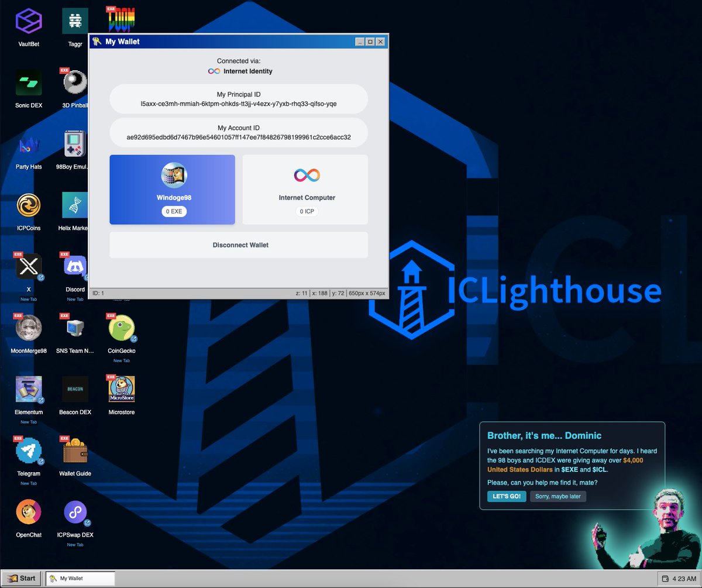Open the VaultBet desktop icon
Viewport: 702px width, 588px height.
[x=29, y=22]
